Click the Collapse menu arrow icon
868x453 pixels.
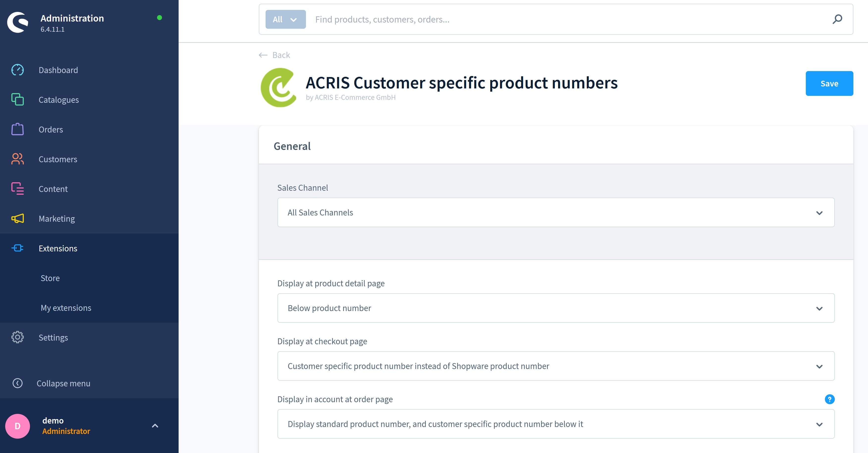(x=18, y=383)
